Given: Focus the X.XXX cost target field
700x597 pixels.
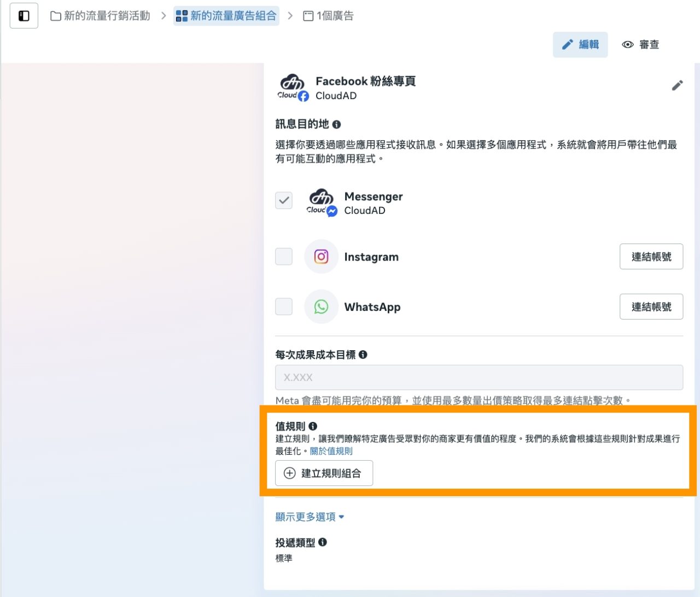Looking at the screenshot, I should pyautogui.click(x=479, y=378).
